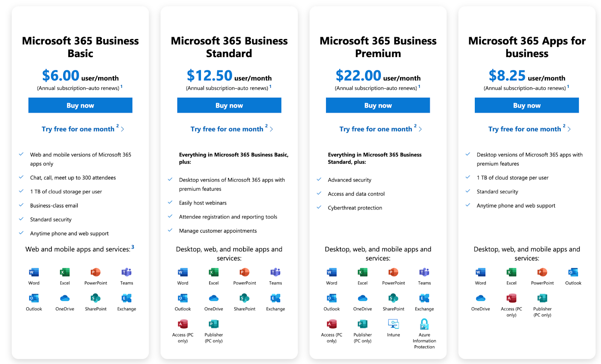This screenshot has width=601, height=364.
Task: Open Teams from the Business Basic apps list
Action: click(x=126, y=273)
